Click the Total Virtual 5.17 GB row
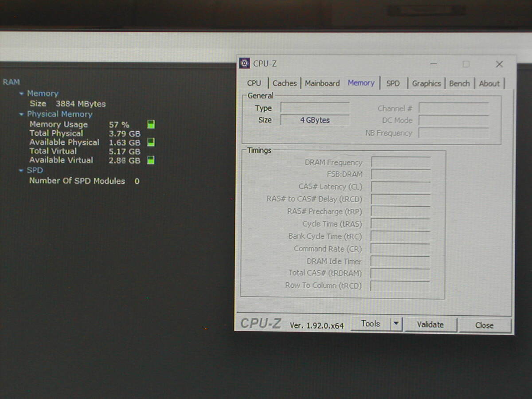Viewport: 532px width, 399px height. coord(85,151)
